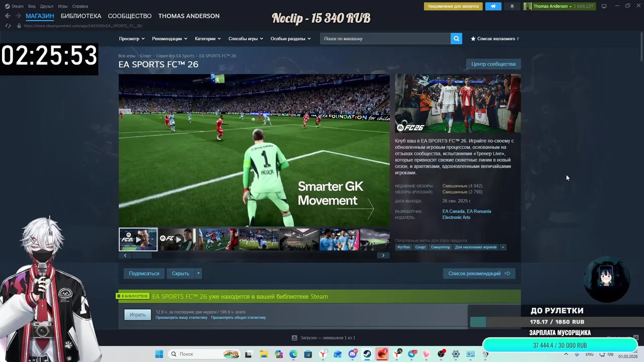The height and width of the screenshot is (362, 644).
Task: Expand the Особые разделы dropdown
Action: click(291, 39)
